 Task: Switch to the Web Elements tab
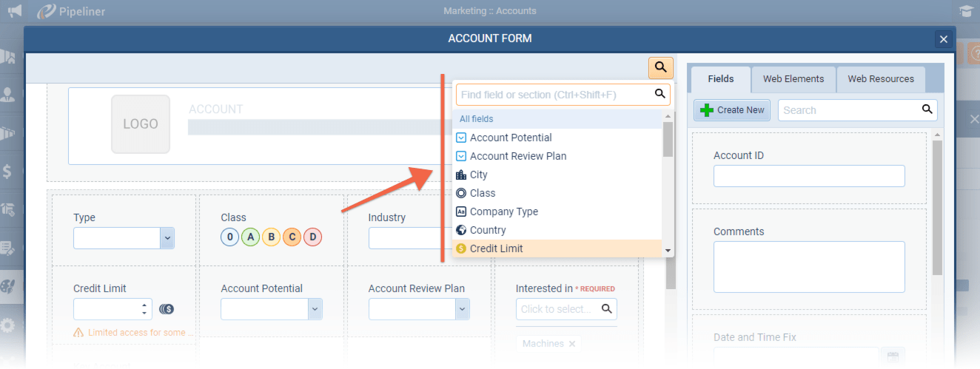(793, 79)
